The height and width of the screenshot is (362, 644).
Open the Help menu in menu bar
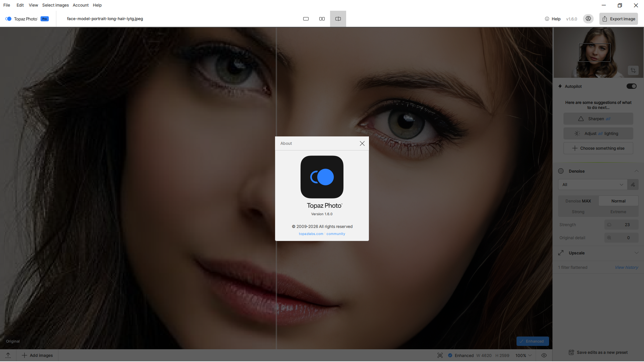[97, 5]
